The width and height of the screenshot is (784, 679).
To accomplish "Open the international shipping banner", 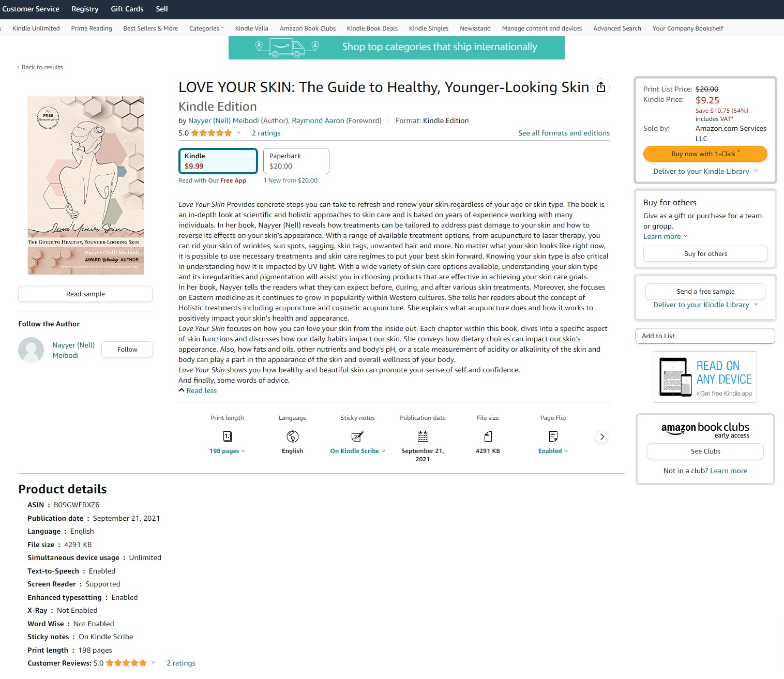I will point(397,47).
